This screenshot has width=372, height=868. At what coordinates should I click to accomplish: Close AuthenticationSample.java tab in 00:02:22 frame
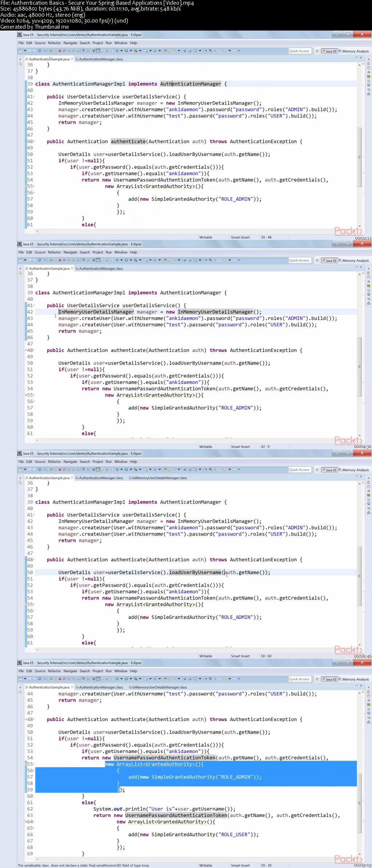click(x=72, y=59)
